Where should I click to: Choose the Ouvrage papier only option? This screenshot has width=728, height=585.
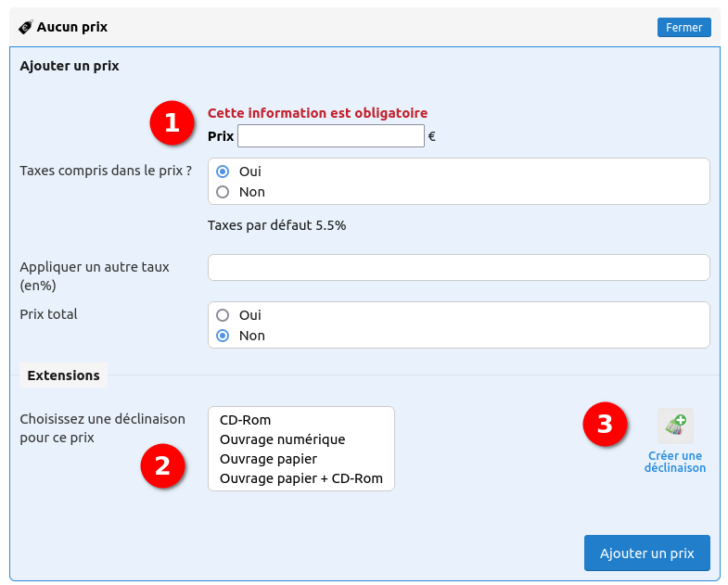point(268,459)
